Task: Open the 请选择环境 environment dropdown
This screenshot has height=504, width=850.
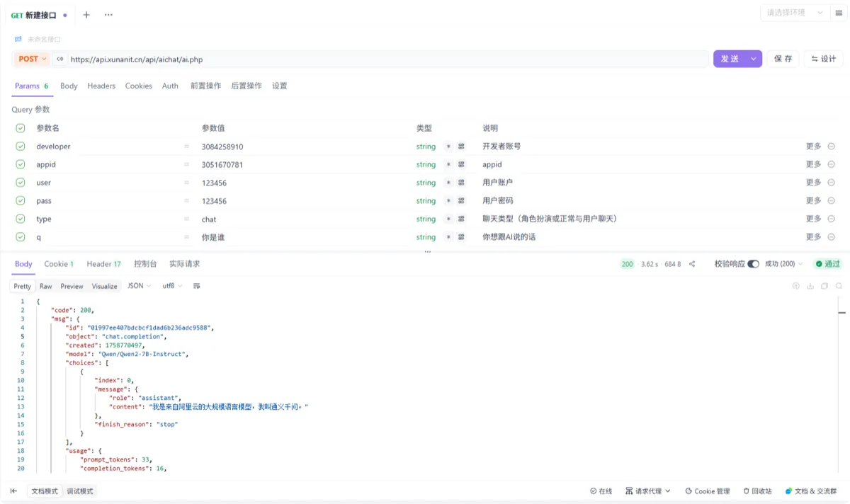Action: [x=795, y=13]
